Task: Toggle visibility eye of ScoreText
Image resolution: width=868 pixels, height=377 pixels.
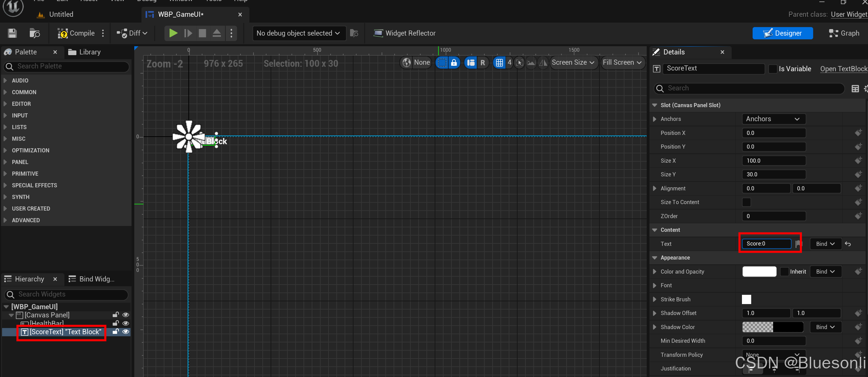Action: (x=126, y=332)
